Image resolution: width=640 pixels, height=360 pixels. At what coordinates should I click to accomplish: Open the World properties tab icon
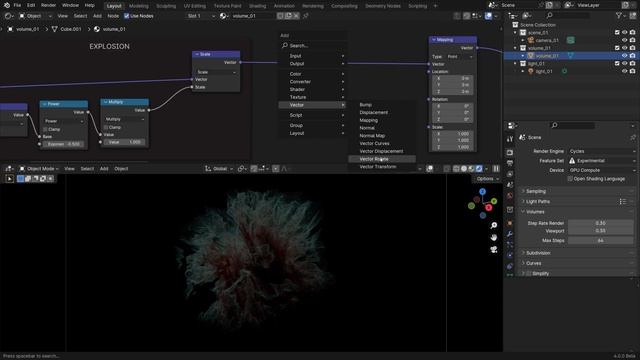[x=510, y=195]
